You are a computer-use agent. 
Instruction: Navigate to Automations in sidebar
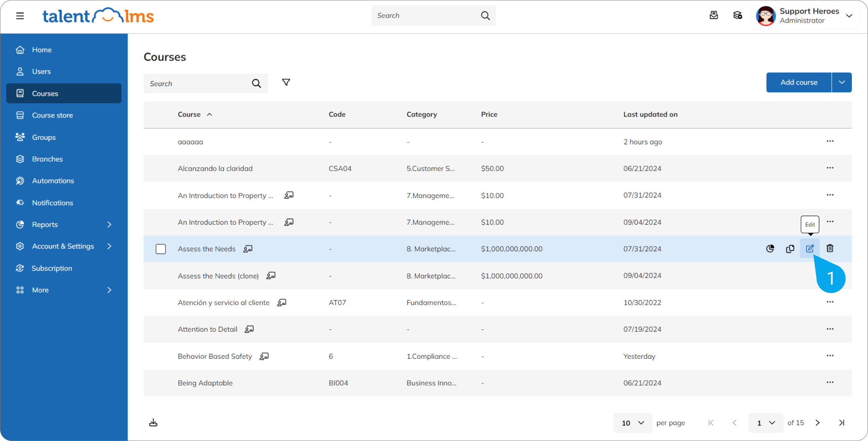click(x=53, y=181)
